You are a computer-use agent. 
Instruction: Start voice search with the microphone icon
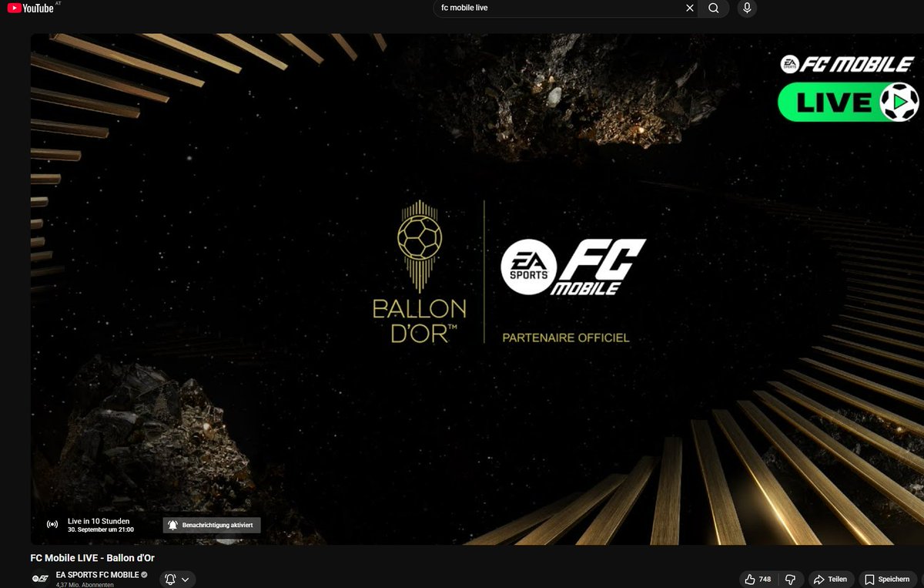click(x=746, y=8)
